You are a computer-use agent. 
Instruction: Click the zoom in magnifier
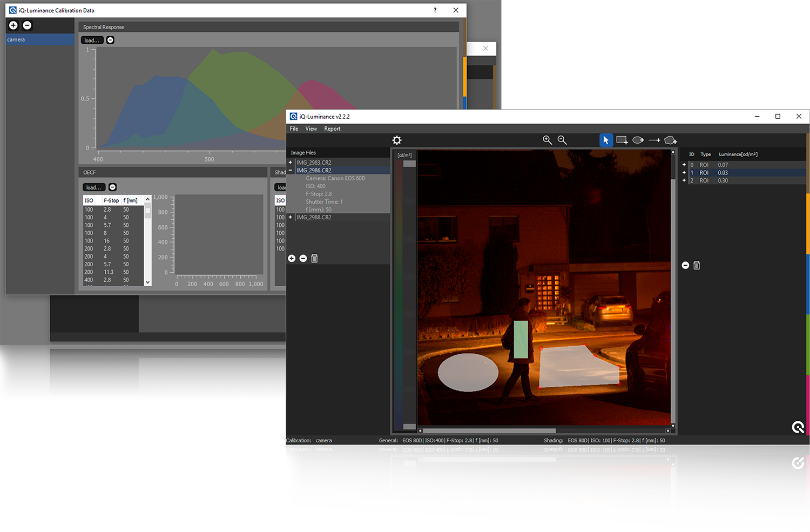pos(547,140)
